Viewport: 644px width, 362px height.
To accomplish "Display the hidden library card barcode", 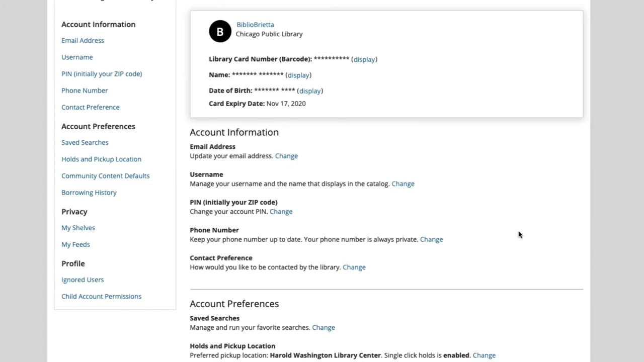I will click(x=364, y=59).
